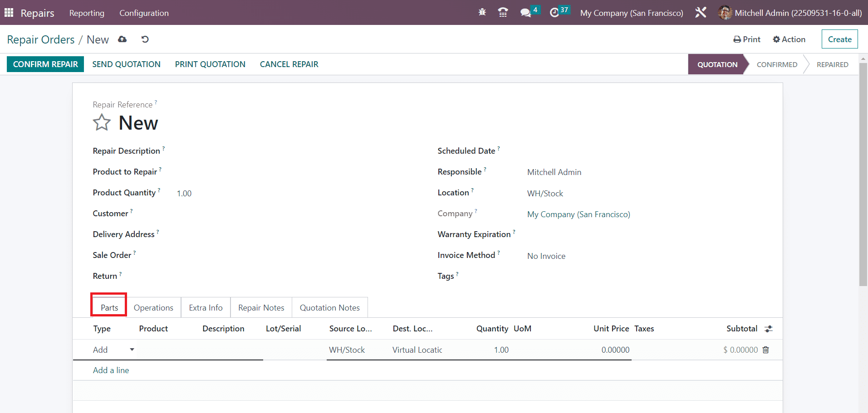Open the VoIP phone icon
Screen dimensions: 868x413
pos(503,13)
